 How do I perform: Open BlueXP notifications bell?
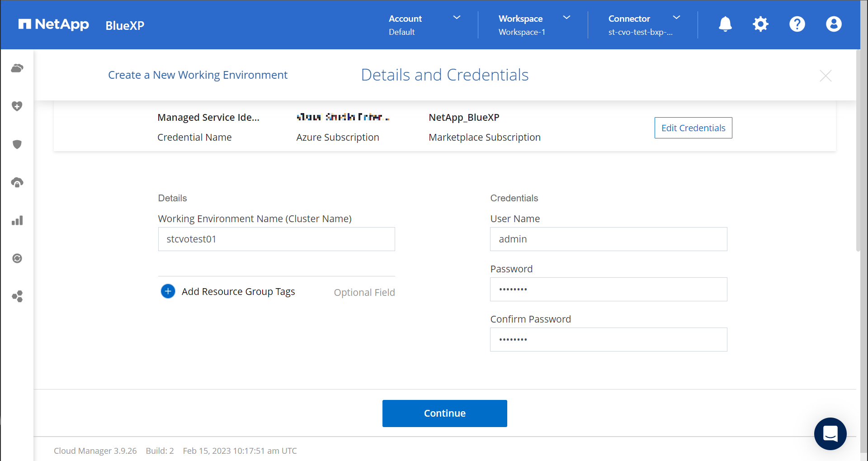[725, 24]
